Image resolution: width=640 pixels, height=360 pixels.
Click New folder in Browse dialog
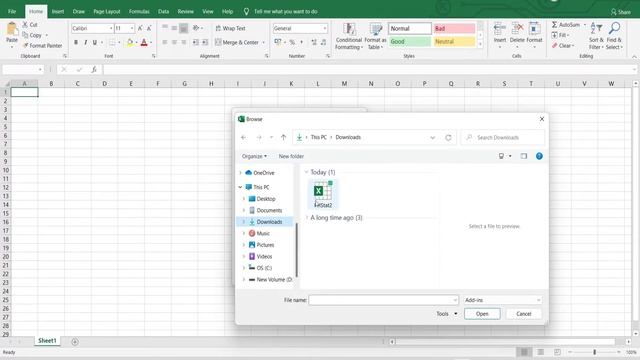[291, 156]
